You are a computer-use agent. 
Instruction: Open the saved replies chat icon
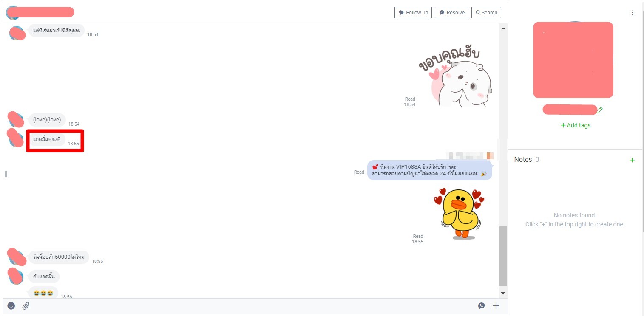[x=481, y=306]
